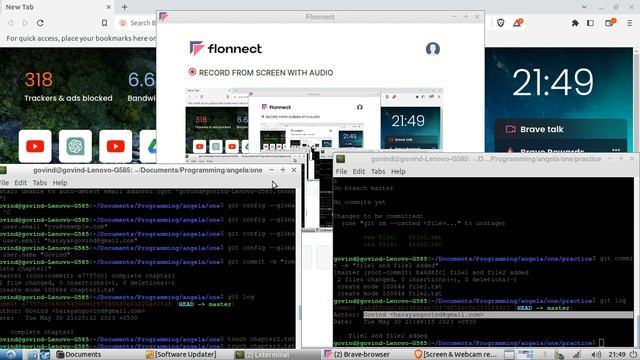Switch to Brave-browser taskbar entry

pos(357,354)
